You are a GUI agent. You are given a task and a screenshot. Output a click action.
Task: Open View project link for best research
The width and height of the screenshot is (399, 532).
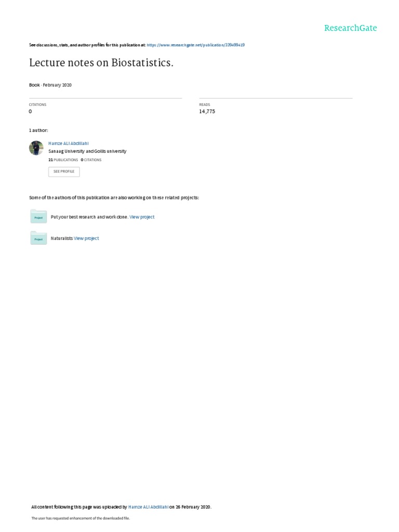pos(142,217)
